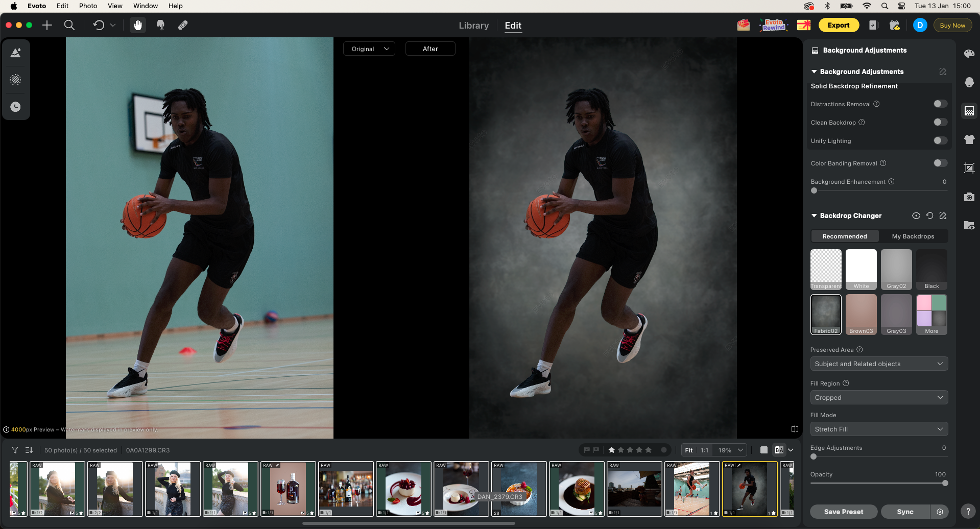The height and width of the screenshot is (529, 980).
Task: Turn on Clean Backdrop
Action: [939, 122]
